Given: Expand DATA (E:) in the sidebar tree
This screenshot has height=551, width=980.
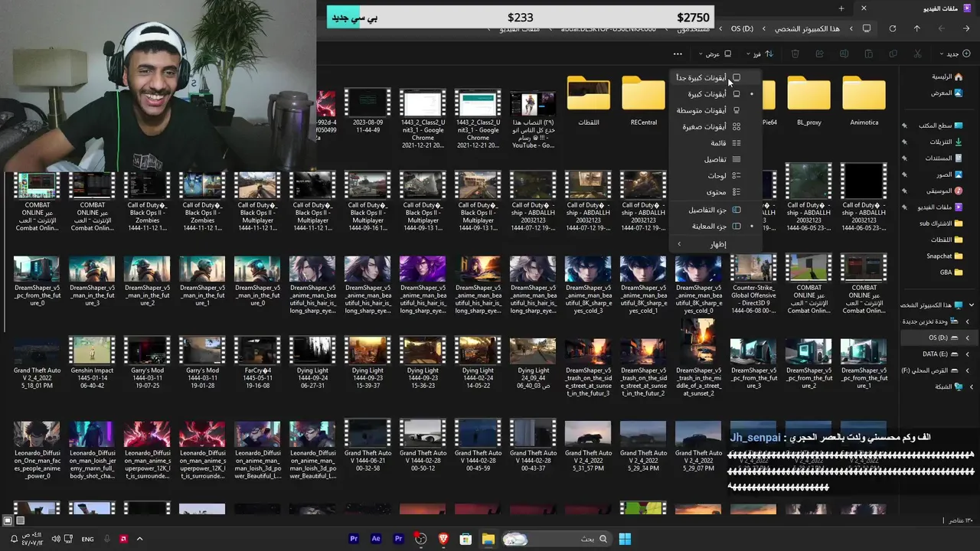Looking at the screenshot, I should [967, 354].
